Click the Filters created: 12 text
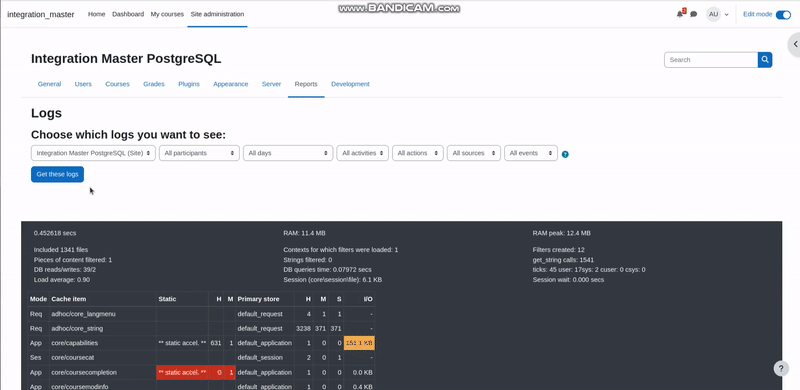Viewport: 800px width, 390px height. (559, 250)
